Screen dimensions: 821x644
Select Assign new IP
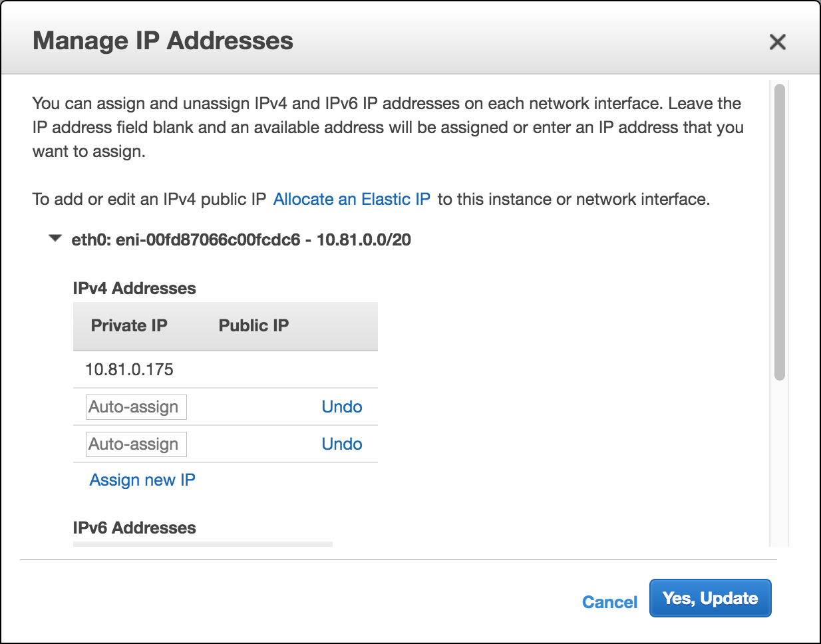pyautogui.click(x=142, y=480)
